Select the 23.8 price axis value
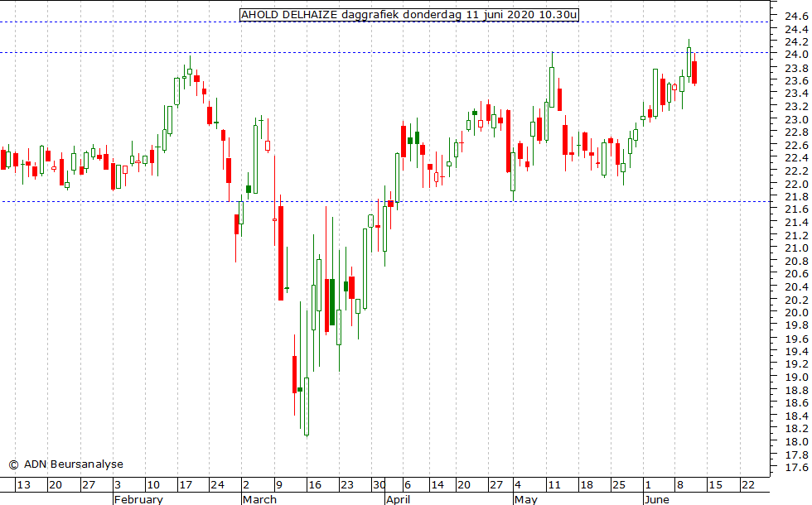 pyautogui.click(x=796, y=68)
